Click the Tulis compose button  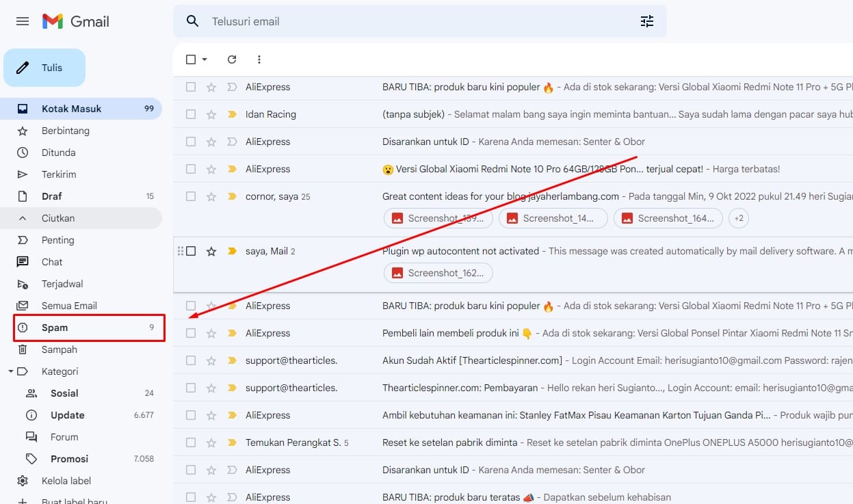[x=44, y=68]
